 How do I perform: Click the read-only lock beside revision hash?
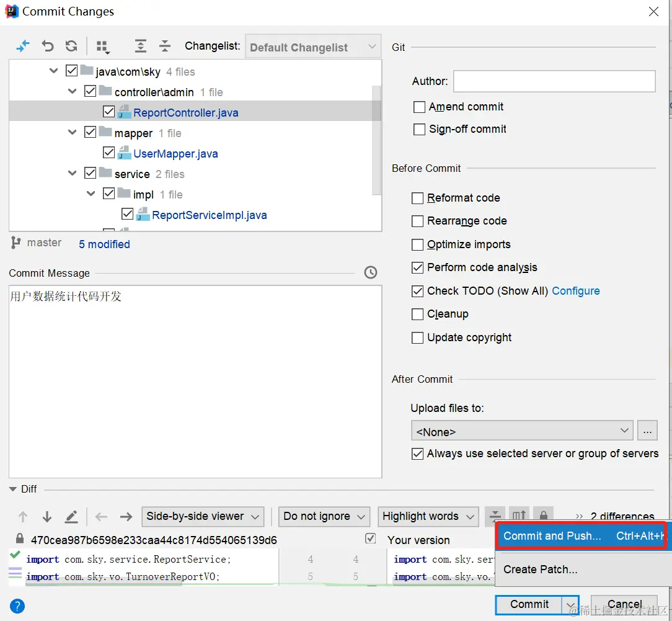coord(20,538)
